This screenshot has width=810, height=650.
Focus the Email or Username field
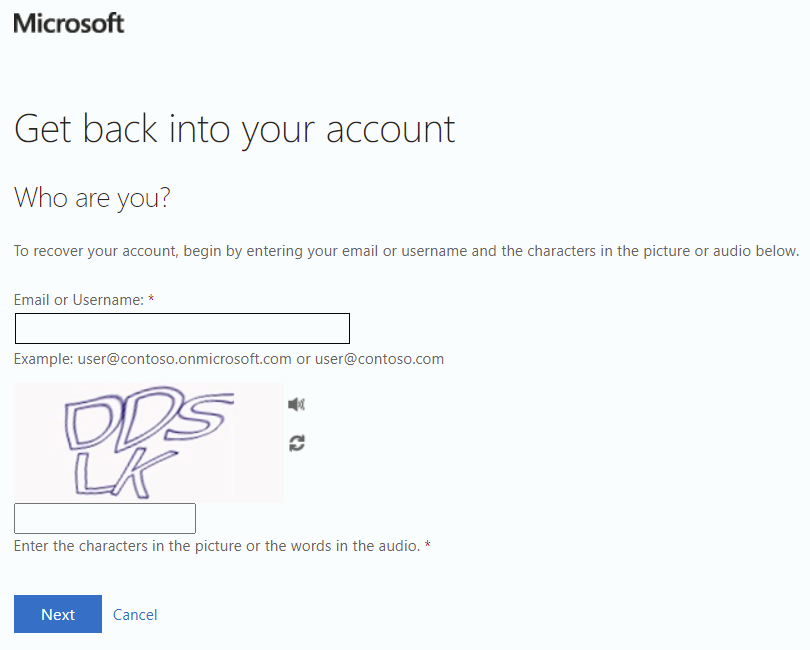tap(182, 328)
